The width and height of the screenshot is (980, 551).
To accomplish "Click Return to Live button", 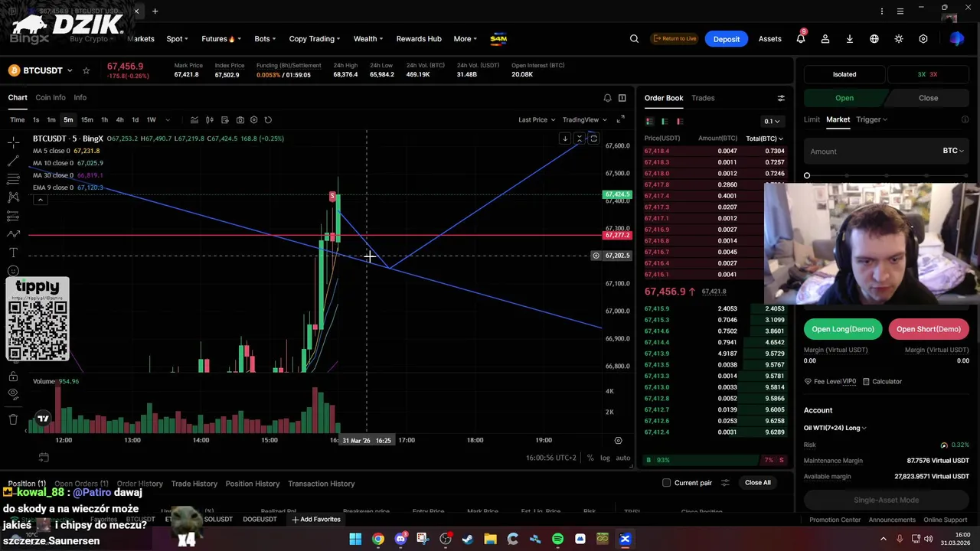I will coord(675,39).
